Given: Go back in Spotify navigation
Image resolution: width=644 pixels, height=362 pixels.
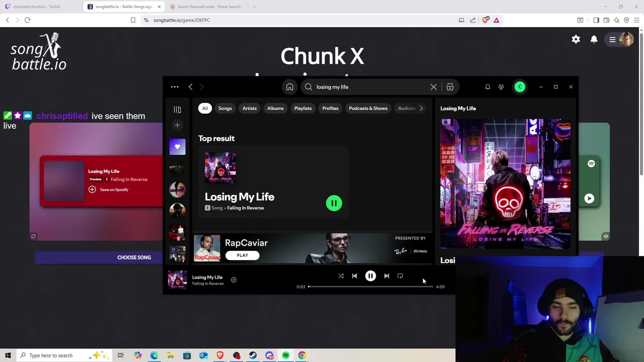Looking at the screenshot, I should 191,87.
